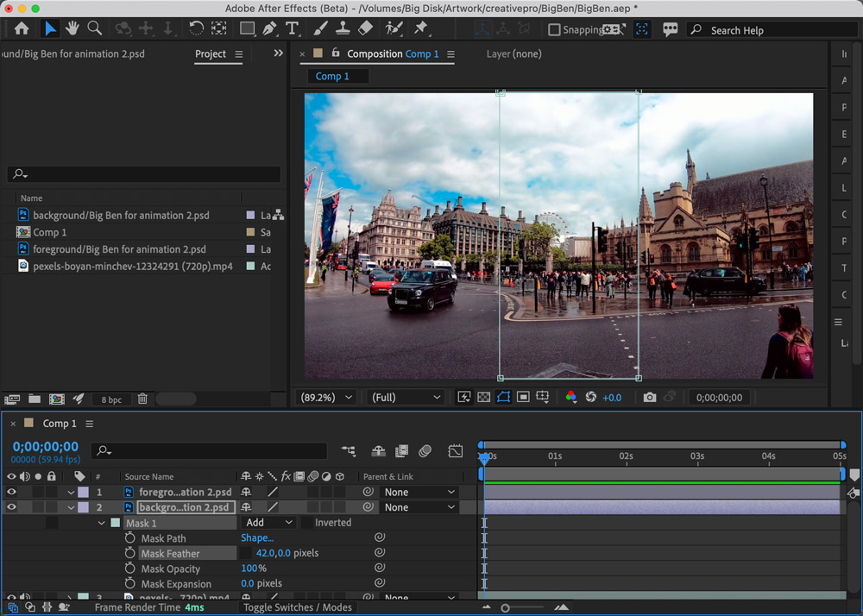Click Toggle Switches / Modes button
The image size is (863, 616).
pyautogui.click(x=297, y=607)
